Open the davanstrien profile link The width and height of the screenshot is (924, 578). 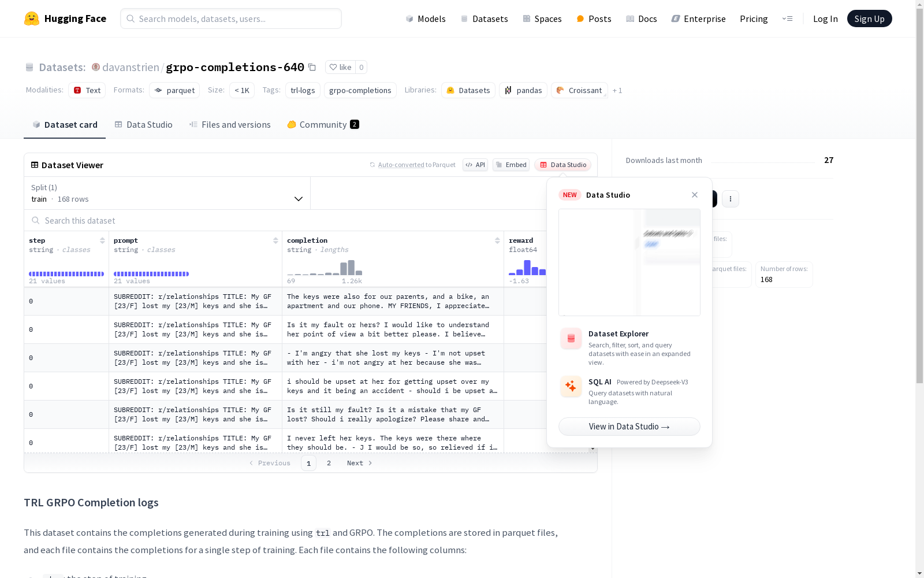pos(131,67)
